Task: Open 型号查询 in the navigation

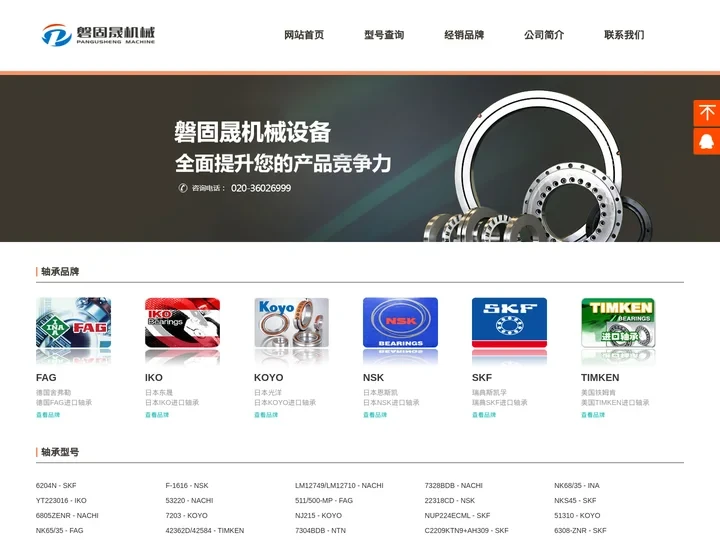Action: [x=384, y=35]
